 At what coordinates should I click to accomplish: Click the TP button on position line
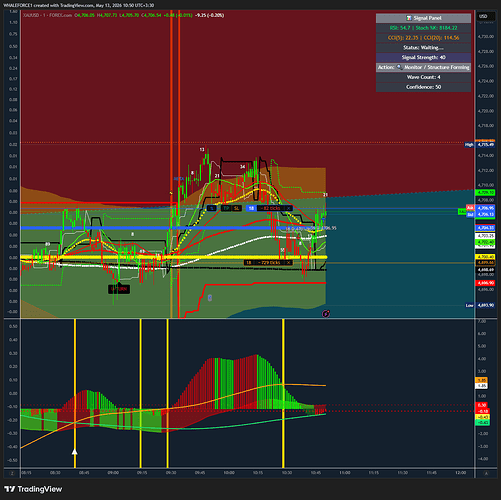pos(226,208)
